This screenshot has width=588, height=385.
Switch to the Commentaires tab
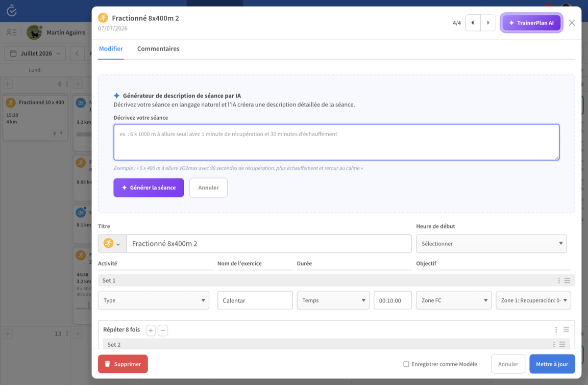(x=158, y=48)
